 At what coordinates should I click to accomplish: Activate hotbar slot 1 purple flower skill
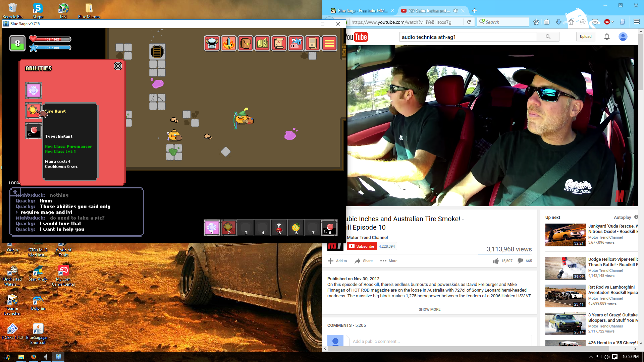[212, 228]
